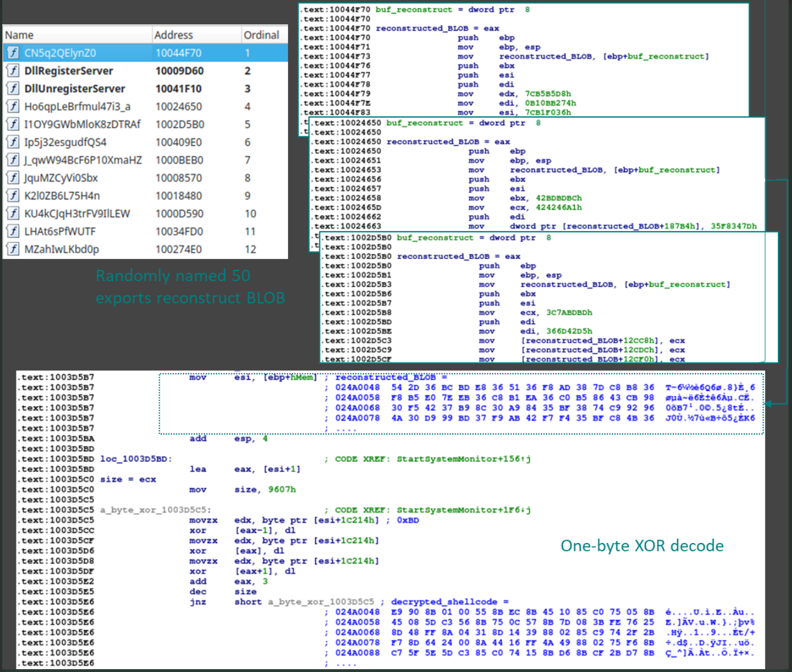
Task: Click the function icon next to KU4kCJqH3trFV9IlLEW
Action: (x=12, y=213)
